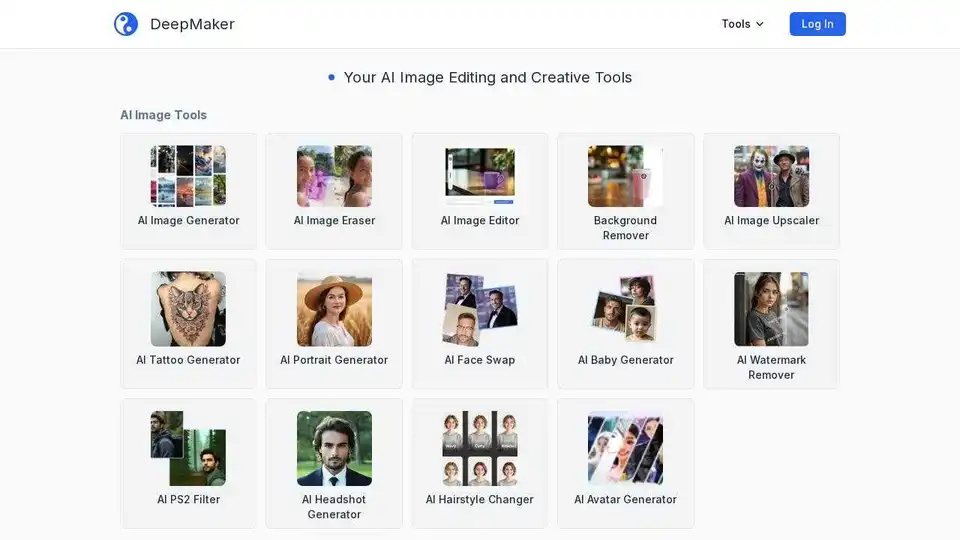Open the AI Baby Generator card
Image resolution: width=960 pixels, height=540 pixels.
[626, 324]
